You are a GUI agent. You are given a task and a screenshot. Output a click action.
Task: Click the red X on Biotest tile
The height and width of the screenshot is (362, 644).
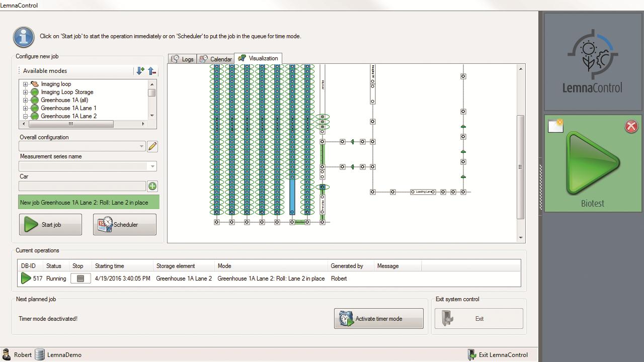[631, 126]
